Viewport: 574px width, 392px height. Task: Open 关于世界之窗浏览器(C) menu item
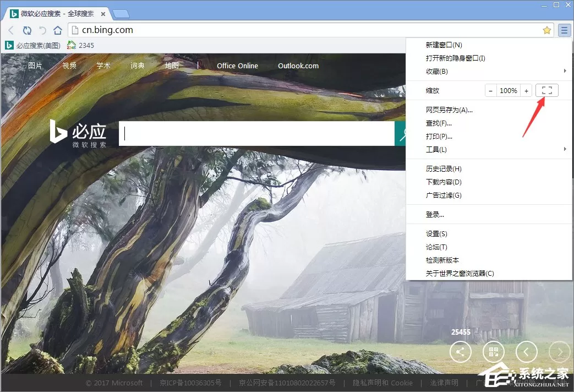click(x=489, y=273)
